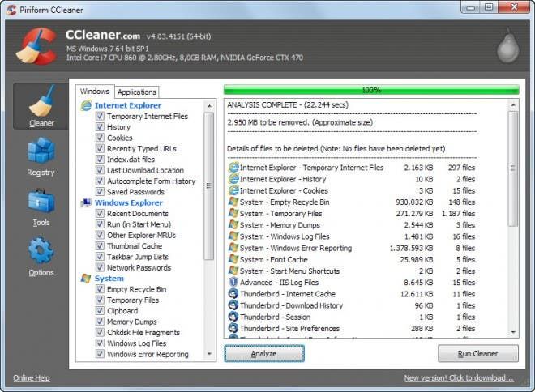Toggle Recent Documents checkbox
535x392 pixels.
click(100, 213)
